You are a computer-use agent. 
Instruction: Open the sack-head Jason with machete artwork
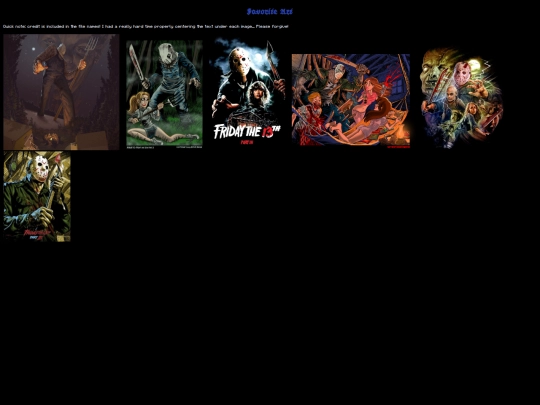(x=164, y=94)
